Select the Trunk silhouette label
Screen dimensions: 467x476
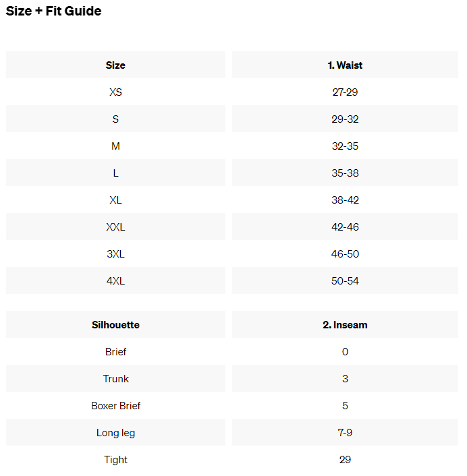[115, 379]
